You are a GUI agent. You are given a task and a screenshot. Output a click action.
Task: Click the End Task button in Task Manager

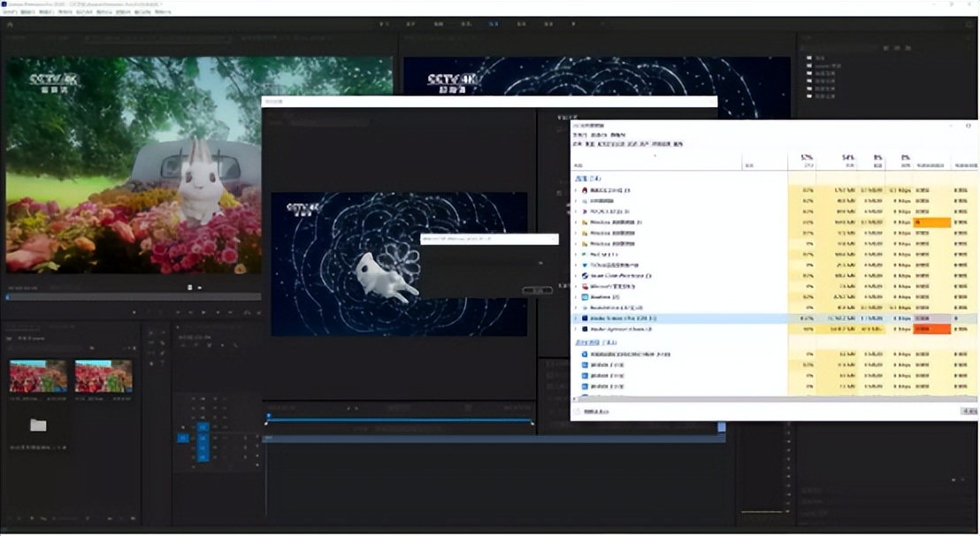click(x=969, y=411)
